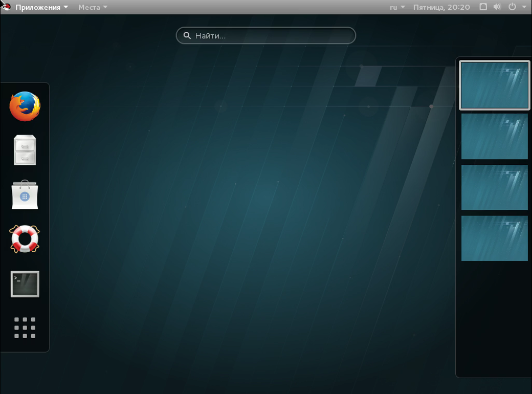Viewport: 532px width, 394px height.
Task: Expand the arrow next to power icon
Action: [x=524, y=7]
